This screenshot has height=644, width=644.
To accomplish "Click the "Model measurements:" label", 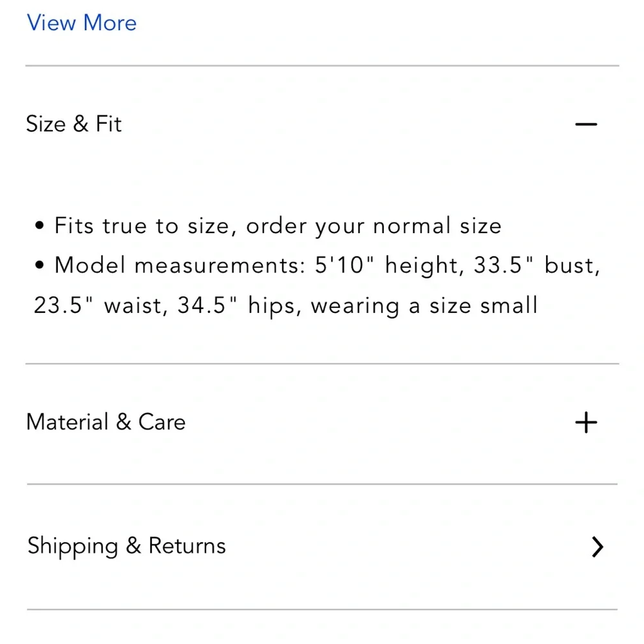I will (180, 265).
